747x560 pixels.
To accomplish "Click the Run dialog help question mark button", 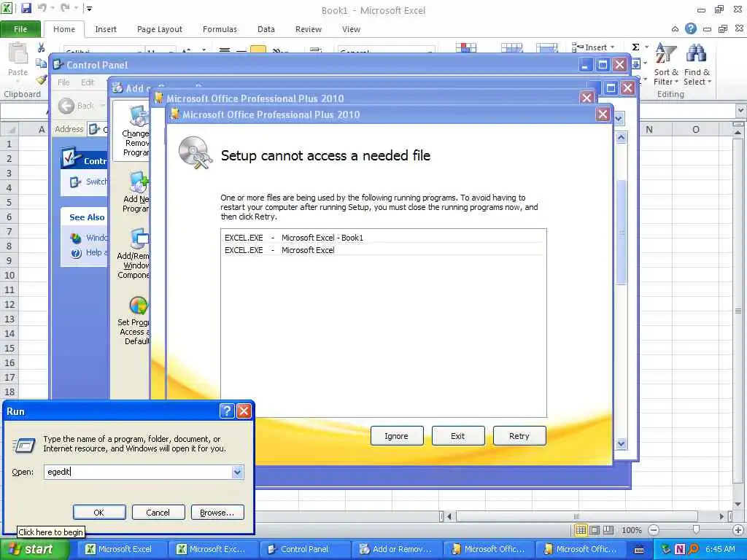I will click(228, 411).
